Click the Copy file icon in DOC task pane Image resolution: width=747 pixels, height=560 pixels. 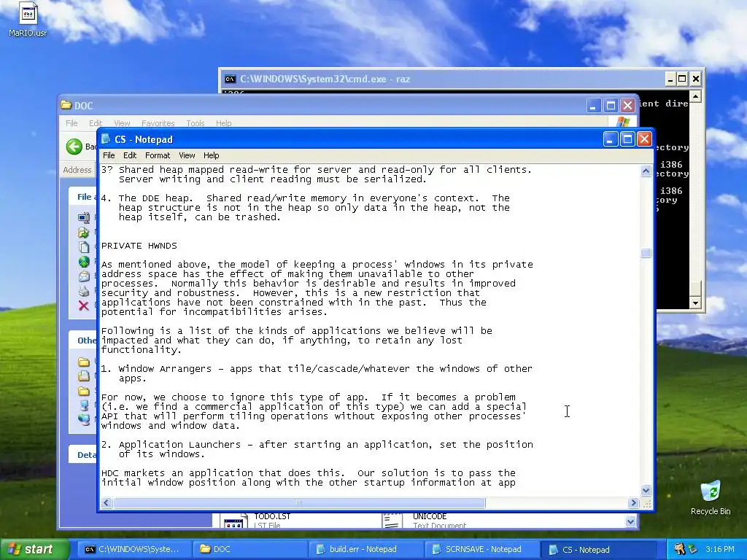[84, 247]
